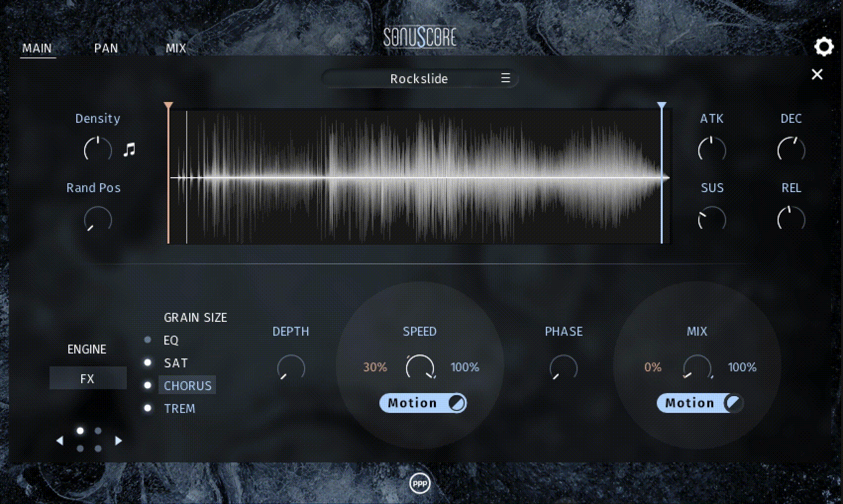Select the CHORUS effect label
Image resolution: width=843 pixels, height=504 pixels.
[187, 385]
